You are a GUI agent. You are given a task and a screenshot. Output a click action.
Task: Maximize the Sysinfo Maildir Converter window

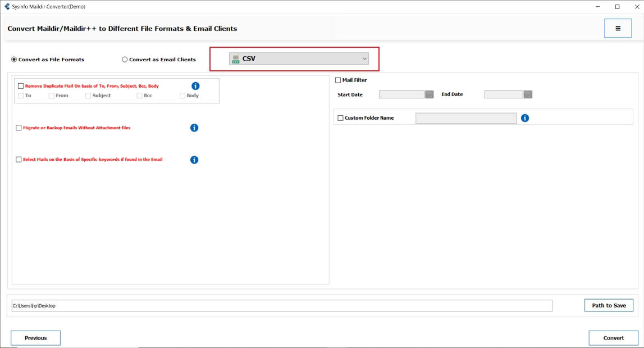pos(617,7)
